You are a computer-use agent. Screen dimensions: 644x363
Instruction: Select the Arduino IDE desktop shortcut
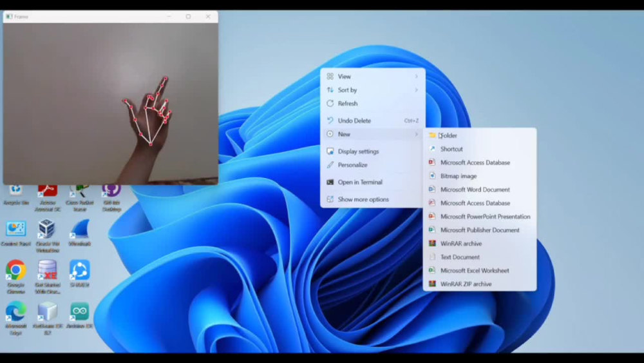click(x=79, y=316)
